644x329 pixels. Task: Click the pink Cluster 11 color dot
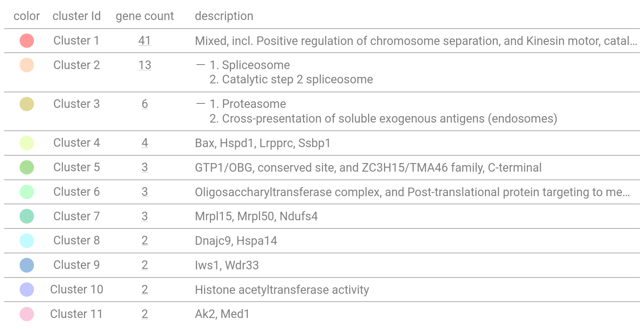(x=27, y=314)
